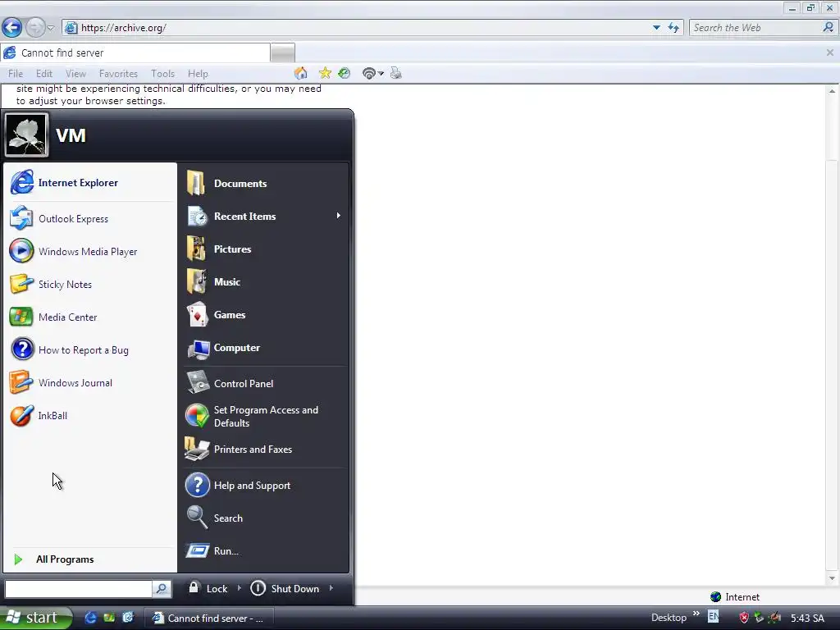Viewport: 840px width, 630px height.
Task: Open the address bar history dropdown
Action: [656, 27]
